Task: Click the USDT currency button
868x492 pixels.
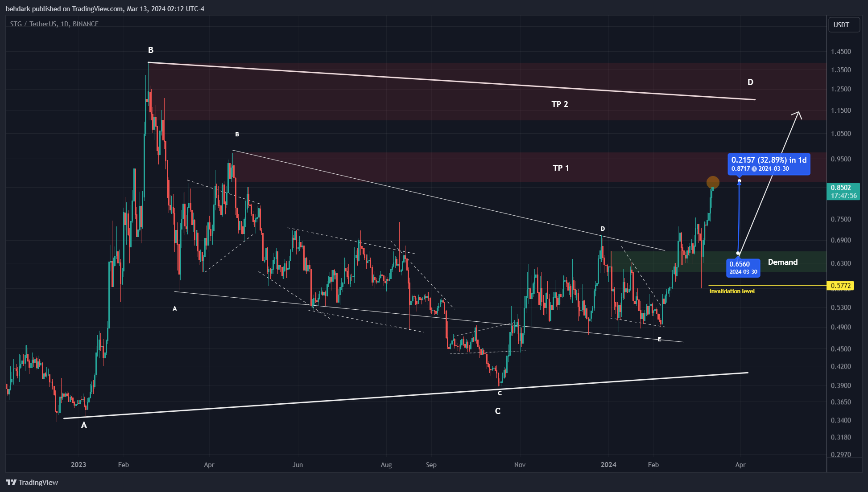Action: point(843,25)
